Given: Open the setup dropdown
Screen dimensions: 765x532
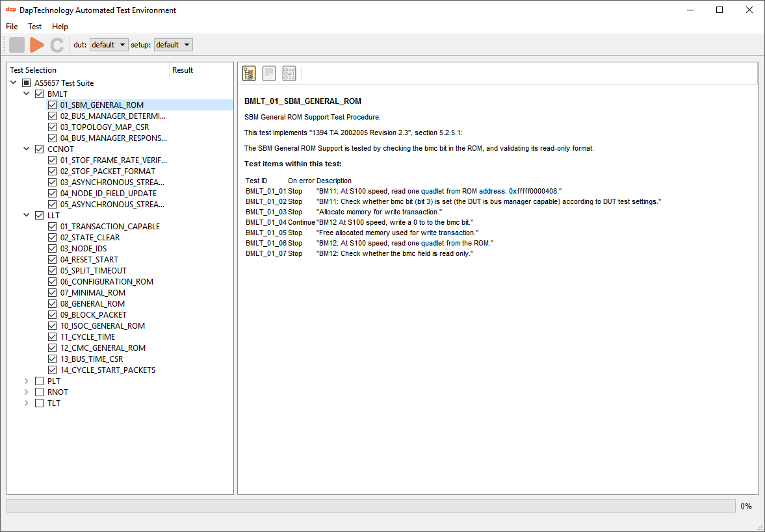Looking at the screenshot, I should [x=173, y=45].
